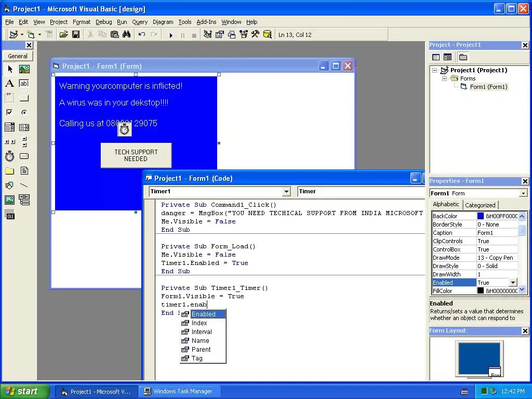Select the Frame tool
Viewport: 532px width, 399px height.
click(x=10, y=98)
